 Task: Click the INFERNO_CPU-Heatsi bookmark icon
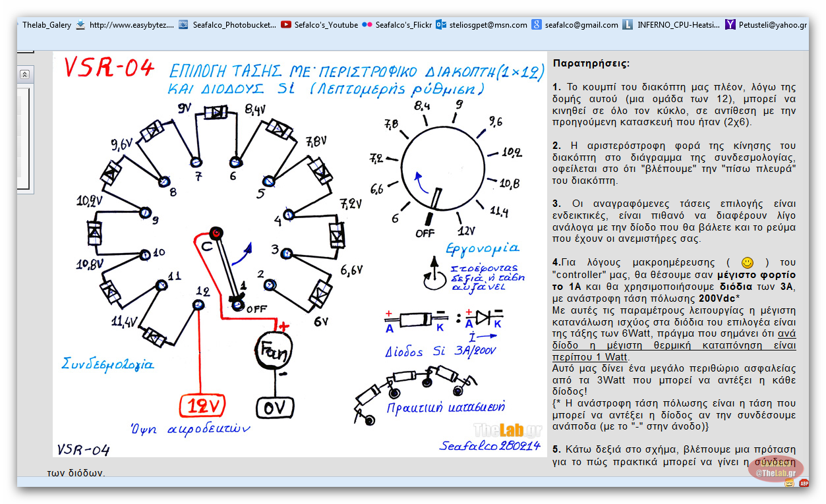tap(628, 25)
